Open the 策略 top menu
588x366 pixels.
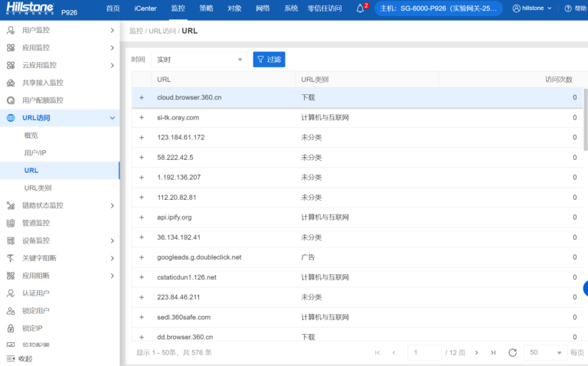(x=206, y=8)
